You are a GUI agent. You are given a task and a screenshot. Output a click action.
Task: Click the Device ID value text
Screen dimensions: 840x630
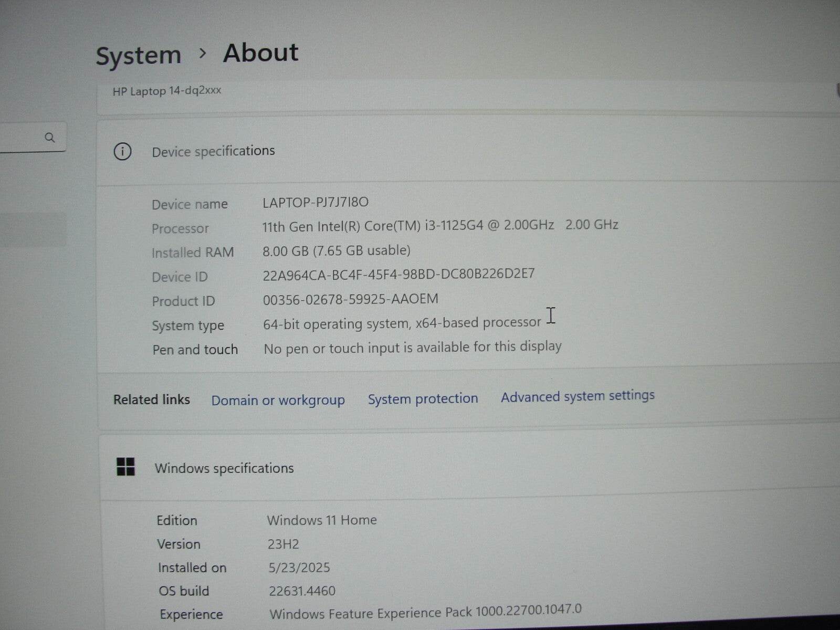tap(399, 274)
